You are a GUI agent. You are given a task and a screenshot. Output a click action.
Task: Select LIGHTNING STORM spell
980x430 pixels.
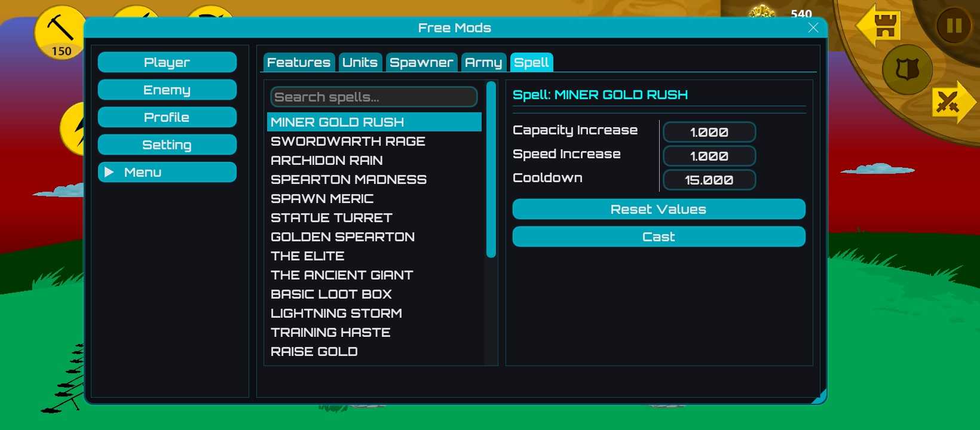pos(336,314)
